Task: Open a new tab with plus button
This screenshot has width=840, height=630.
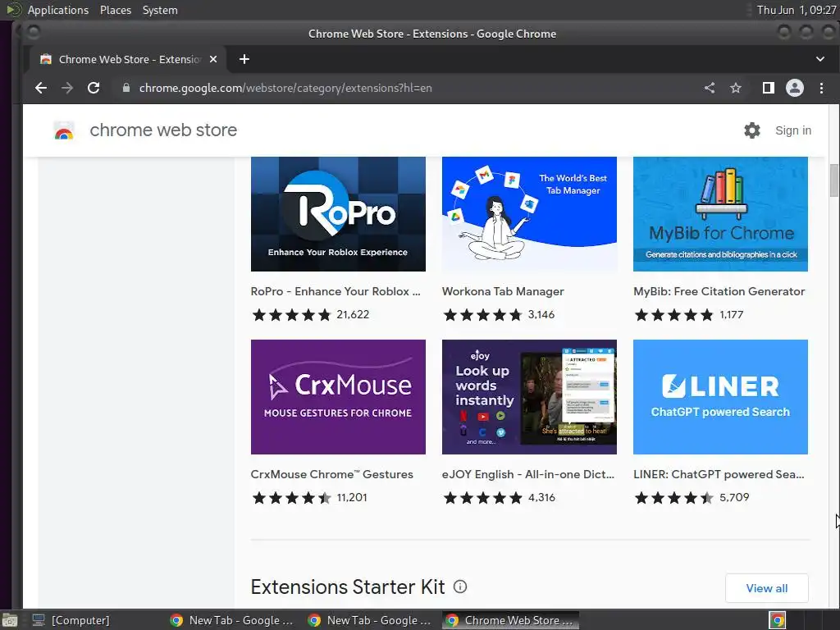Action: 244,59
